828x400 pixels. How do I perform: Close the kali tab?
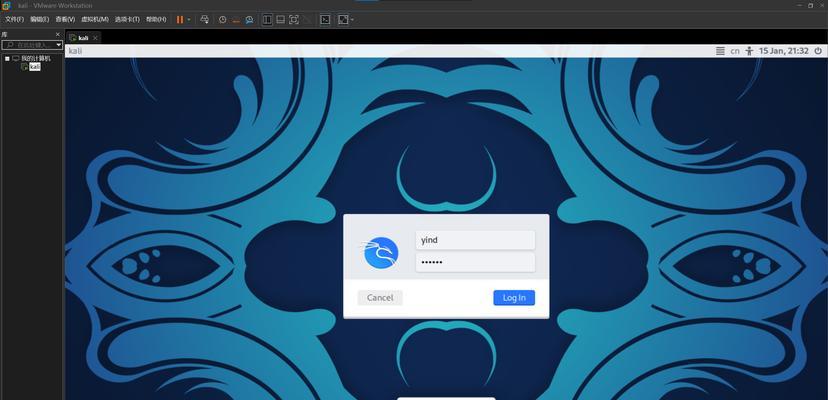(95, 38)
